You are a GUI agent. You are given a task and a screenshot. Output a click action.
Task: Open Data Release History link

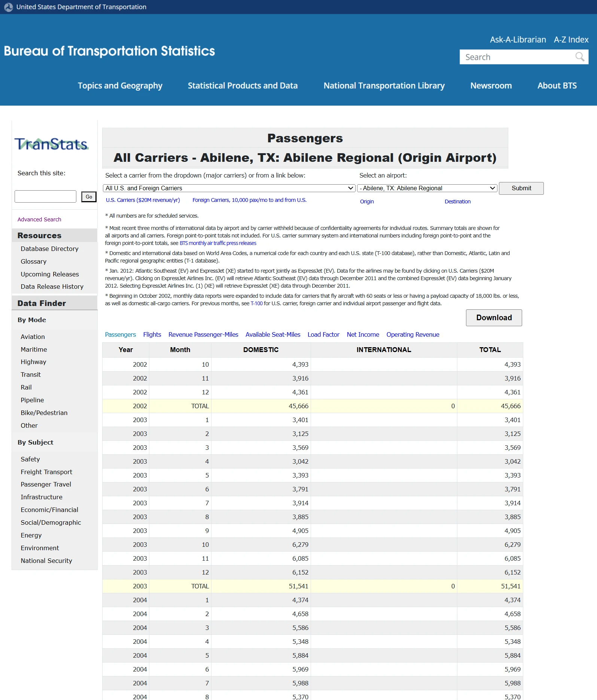click(x=52, y=287)
